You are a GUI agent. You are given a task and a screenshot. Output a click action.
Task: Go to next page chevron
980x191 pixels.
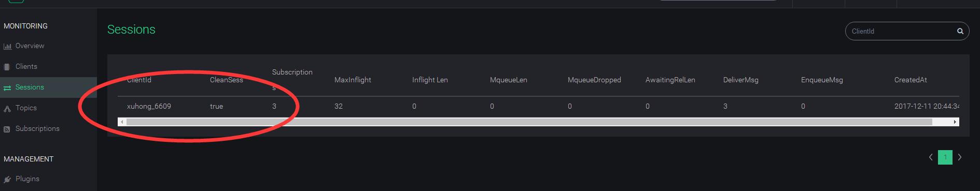point(960,157)
